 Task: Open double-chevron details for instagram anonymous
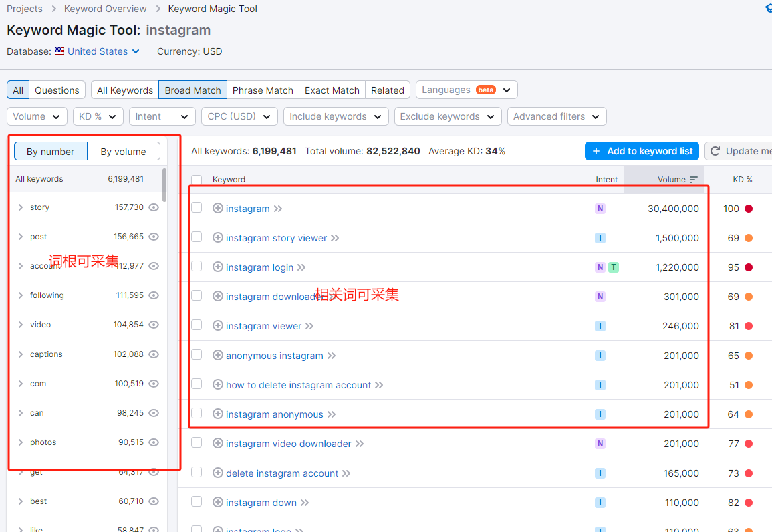(332, 414)
